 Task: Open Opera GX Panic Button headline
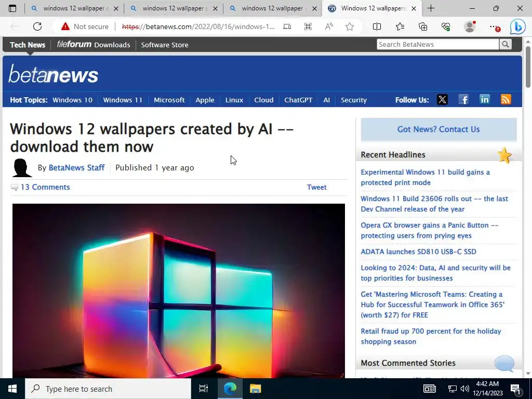point(430,230)
